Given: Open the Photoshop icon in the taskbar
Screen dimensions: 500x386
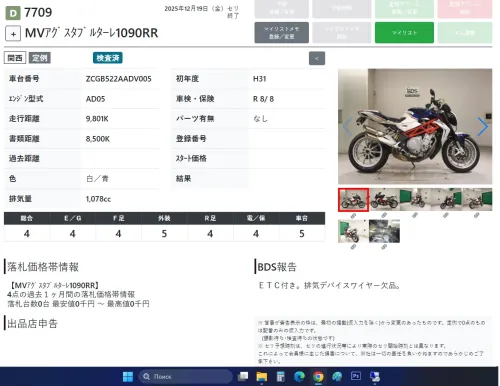Looking at the screenshot, I should tap(356, 376).
